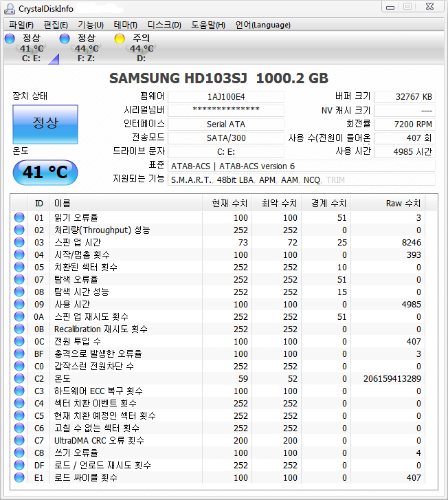This screenshot has width=448, height=500.
Task: Click status orb of attribute 01 읽기 오류율
Action: [19, 217]
